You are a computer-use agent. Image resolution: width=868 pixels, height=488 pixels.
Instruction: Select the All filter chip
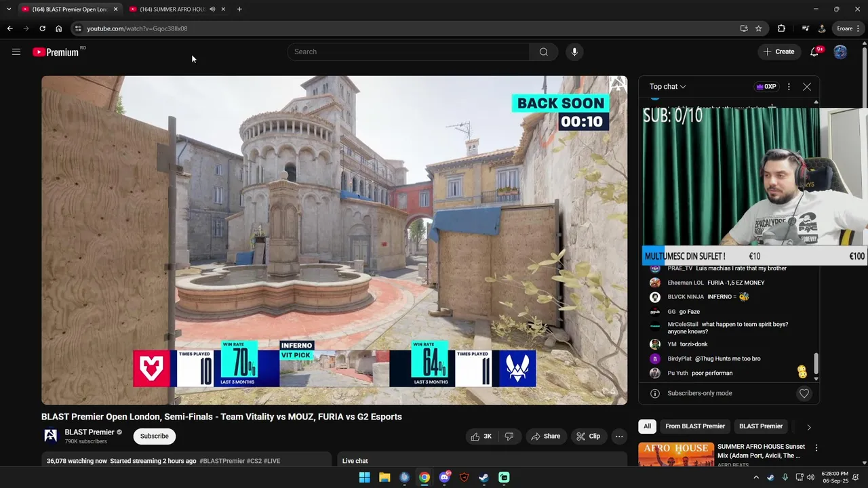[647, 426]
